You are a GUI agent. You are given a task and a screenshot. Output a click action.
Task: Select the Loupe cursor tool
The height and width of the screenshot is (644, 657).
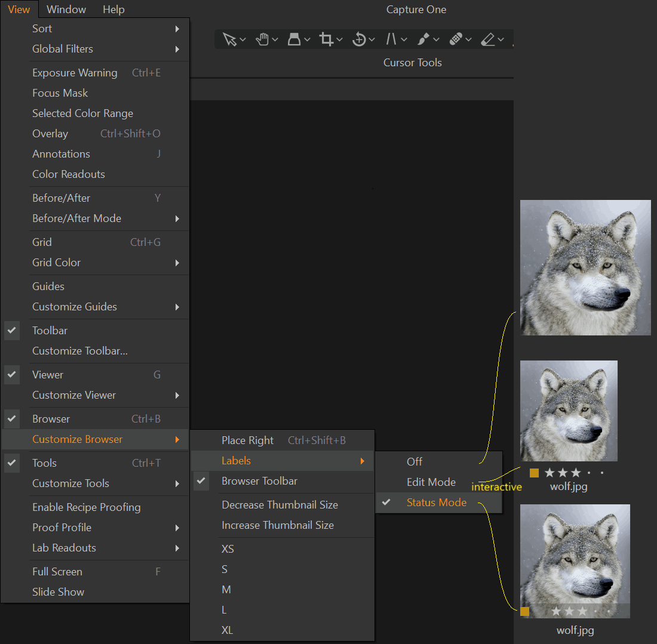pyautogui.click(x=294, y=39)
